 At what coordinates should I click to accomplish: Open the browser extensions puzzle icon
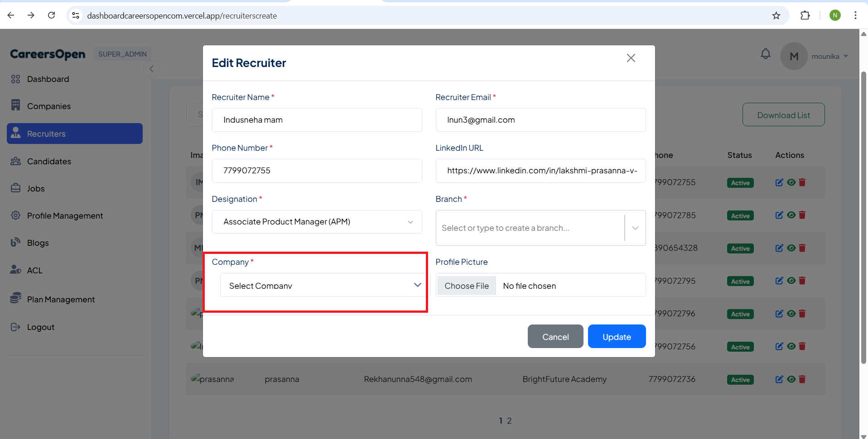pyautogui.click(x=805, y=15)
